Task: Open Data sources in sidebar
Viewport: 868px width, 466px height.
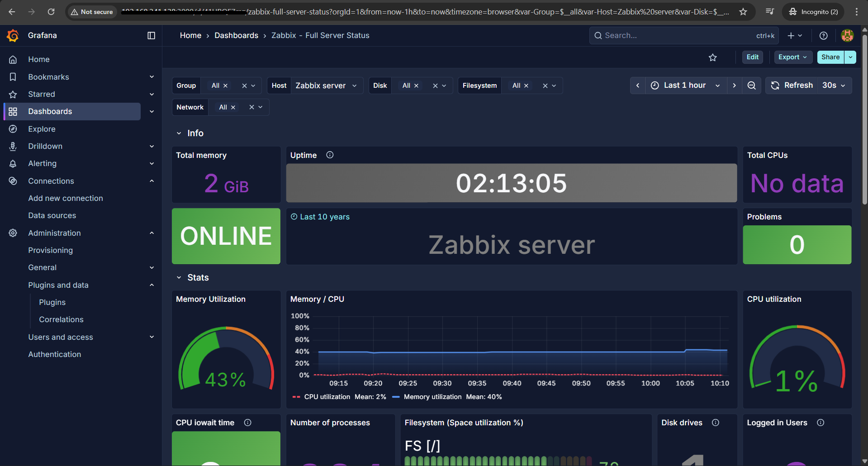Action: point(52,215)
